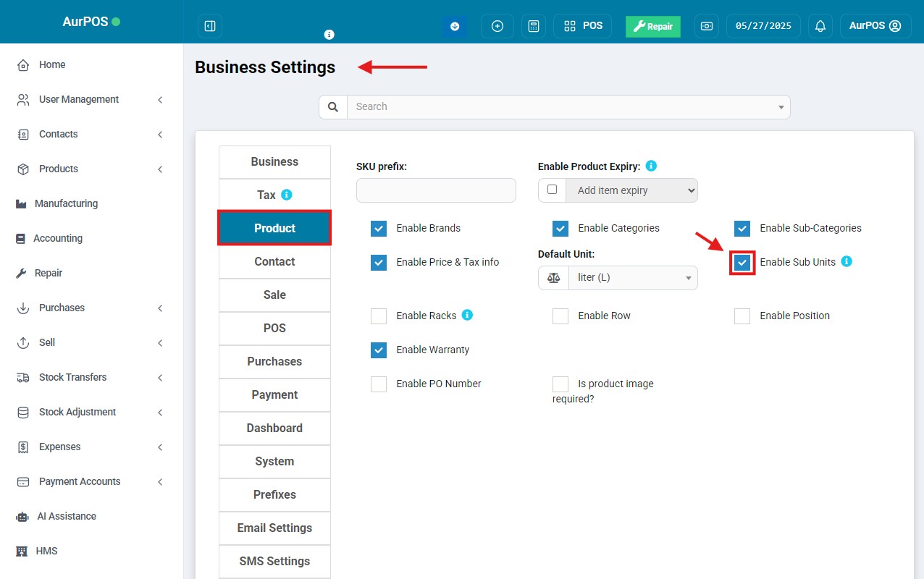Click the settings Search box
924x579 pixels.
[x=568, y=107]
